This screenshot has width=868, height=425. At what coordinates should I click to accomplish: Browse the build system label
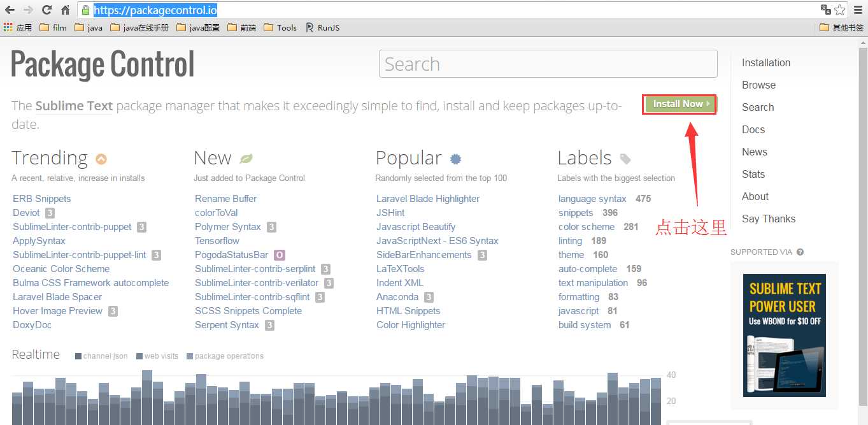point(585,325)
